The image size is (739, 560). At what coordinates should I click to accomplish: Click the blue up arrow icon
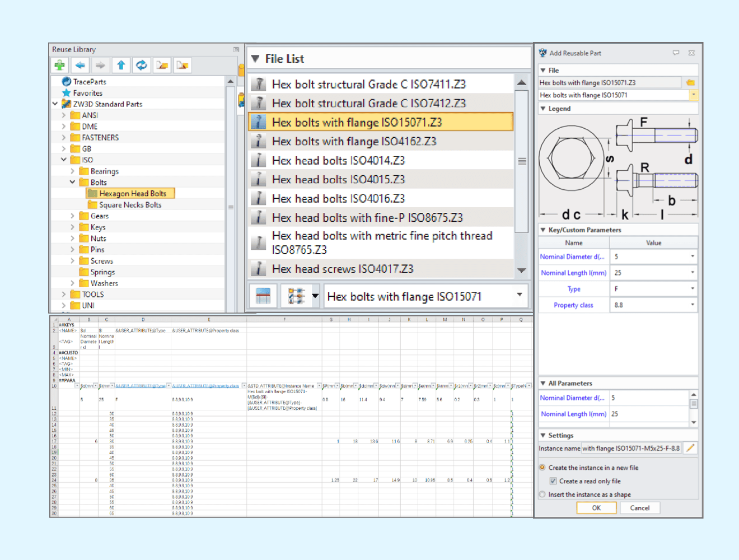121,66
